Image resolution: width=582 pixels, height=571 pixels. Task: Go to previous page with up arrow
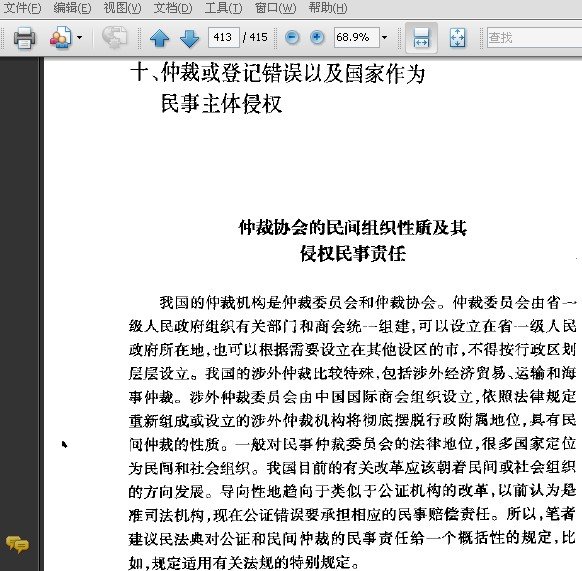coord(160,37)
